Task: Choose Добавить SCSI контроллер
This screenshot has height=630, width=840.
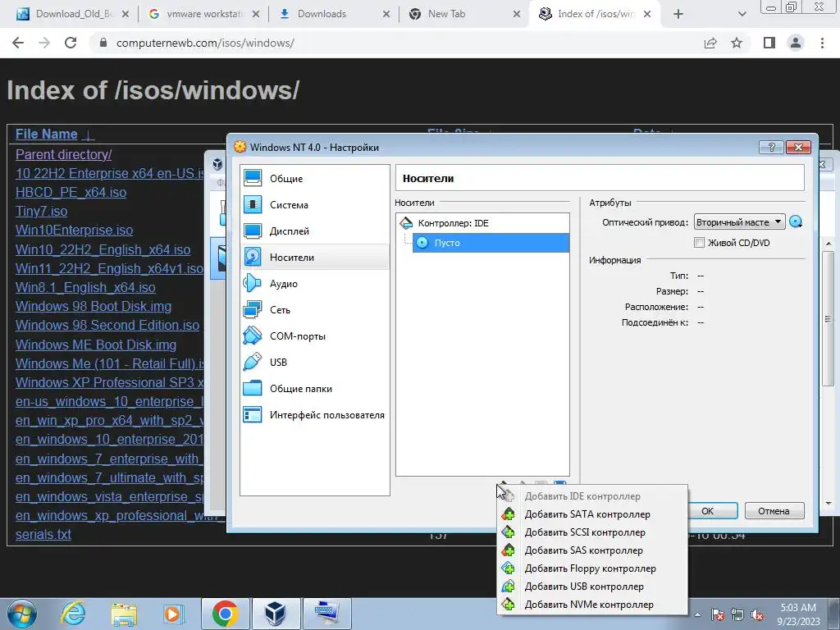Action: (592, 532)
